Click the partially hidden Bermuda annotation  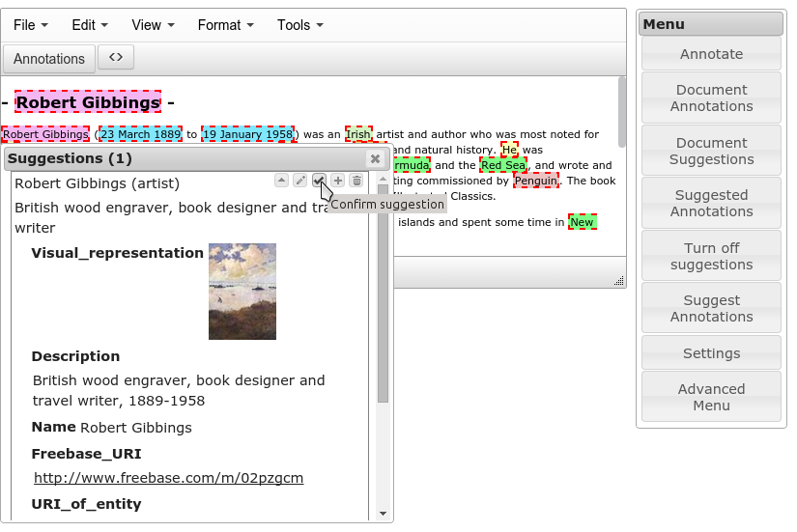412,165
